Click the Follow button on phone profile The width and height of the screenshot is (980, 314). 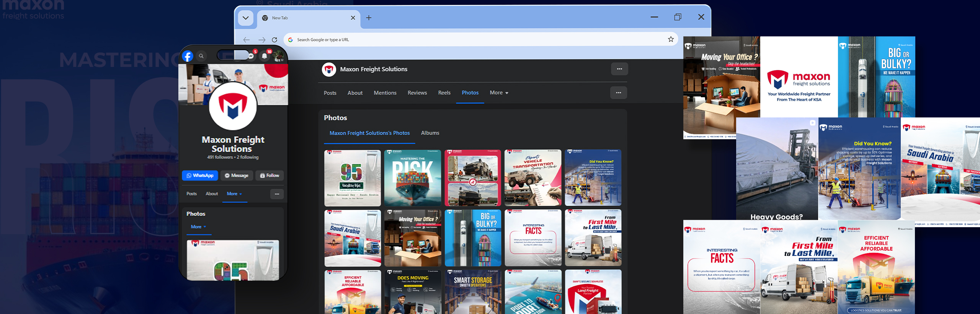coord(269,176)
